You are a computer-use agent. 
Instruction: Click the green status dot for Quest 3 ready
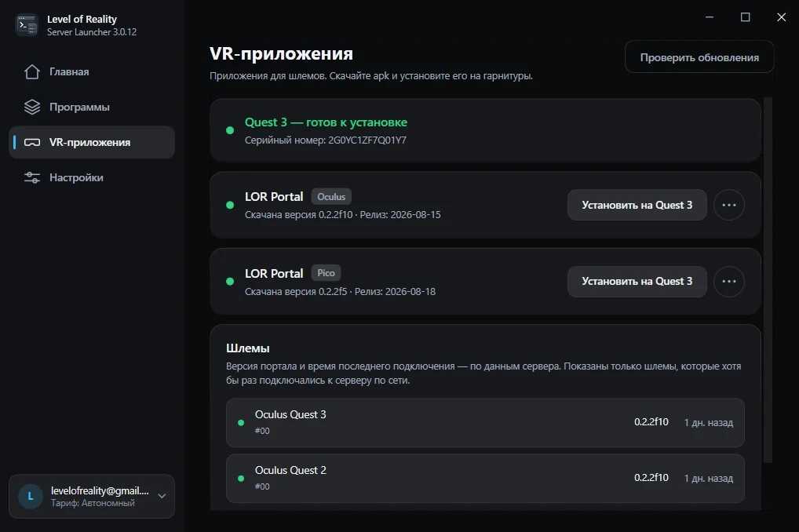coord(230,130)
